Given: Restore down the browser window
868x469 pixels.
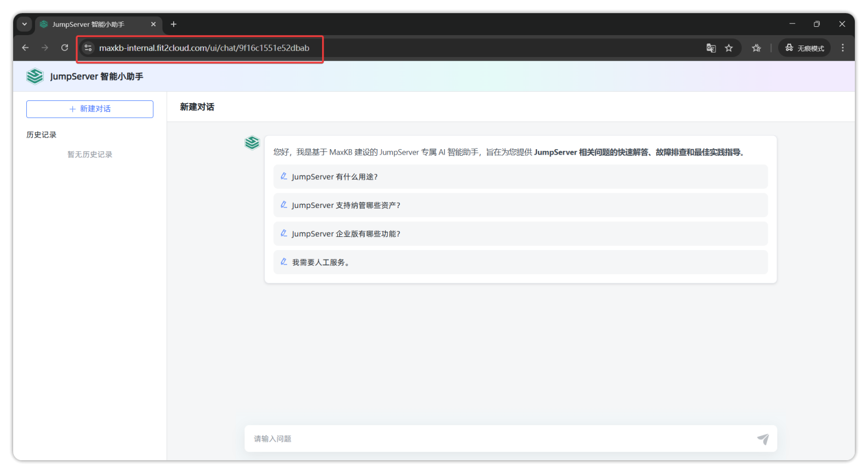Looking at the screenshot, I should click(817, 24).
